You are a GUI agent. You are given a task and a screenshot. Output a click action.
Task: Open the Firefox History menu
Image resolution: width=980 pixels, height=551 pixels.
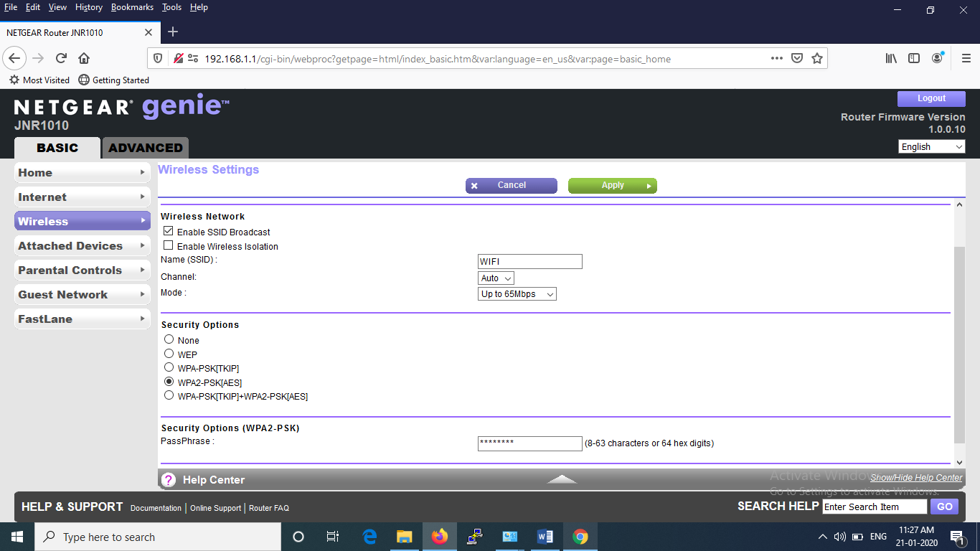89,7
